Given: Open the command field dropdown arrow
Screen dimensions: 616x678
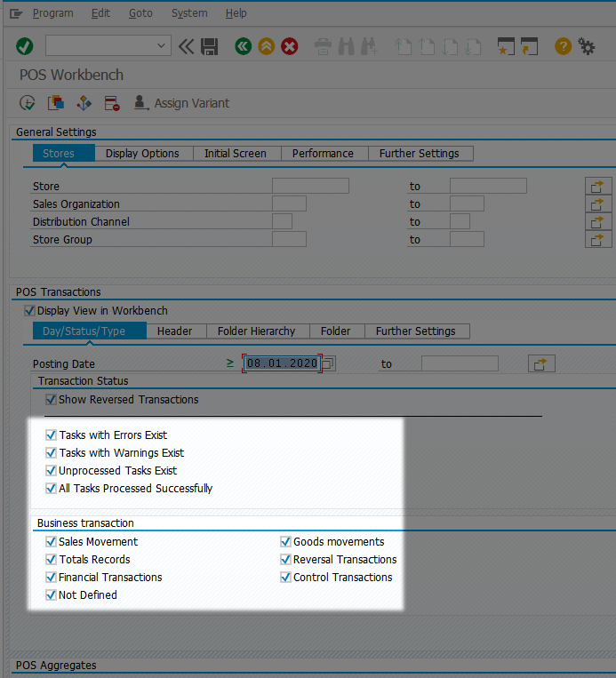Looking at the screenshot, I should tap(162, 46).
